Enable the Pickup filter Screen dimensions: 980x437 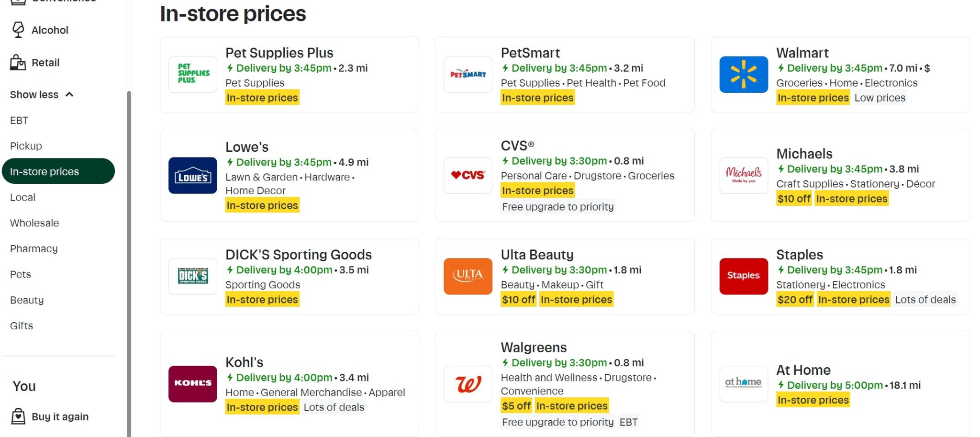click(26, 146)
